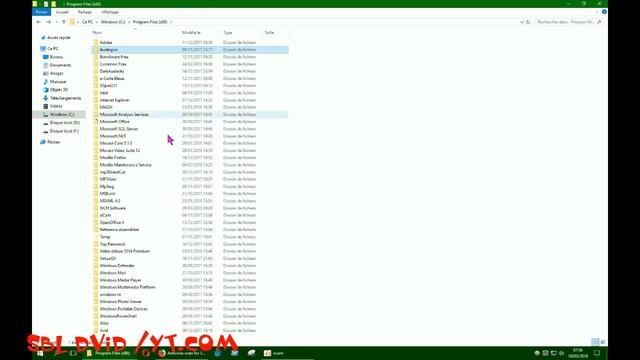640x360 pixels.
Task: Open Explorer help icon
Action: (x=604, y=12)
